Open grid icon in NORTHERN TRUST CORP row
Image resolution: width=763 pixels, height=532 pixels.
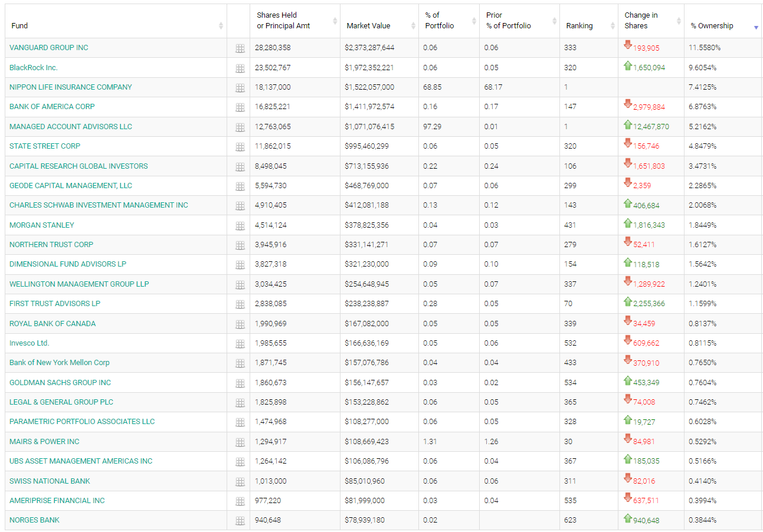(240, 246)
